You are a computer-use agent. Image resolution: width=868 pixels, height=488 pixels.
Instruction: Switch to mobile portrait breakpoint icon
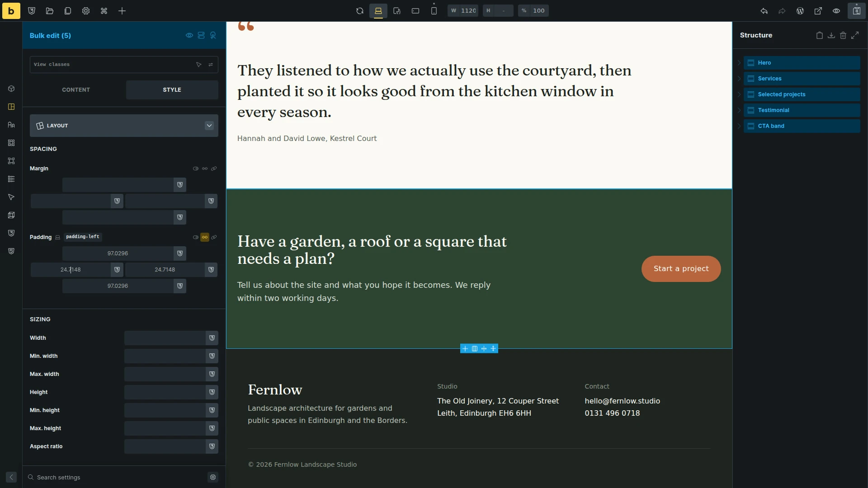coord(434,11)
